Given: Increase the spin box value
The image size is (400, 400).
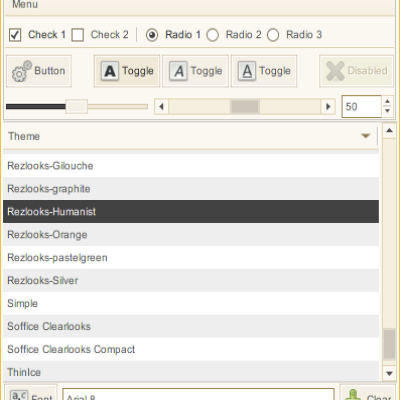Looking at the screenshot, I should 387,101.
